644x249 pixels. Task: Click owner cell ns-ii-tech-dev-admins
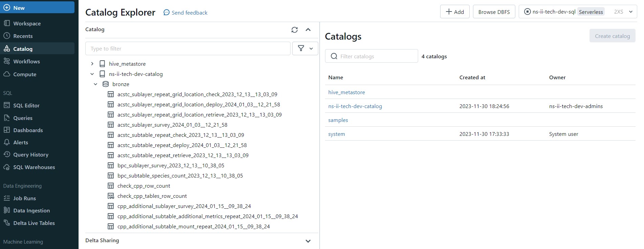576,106
